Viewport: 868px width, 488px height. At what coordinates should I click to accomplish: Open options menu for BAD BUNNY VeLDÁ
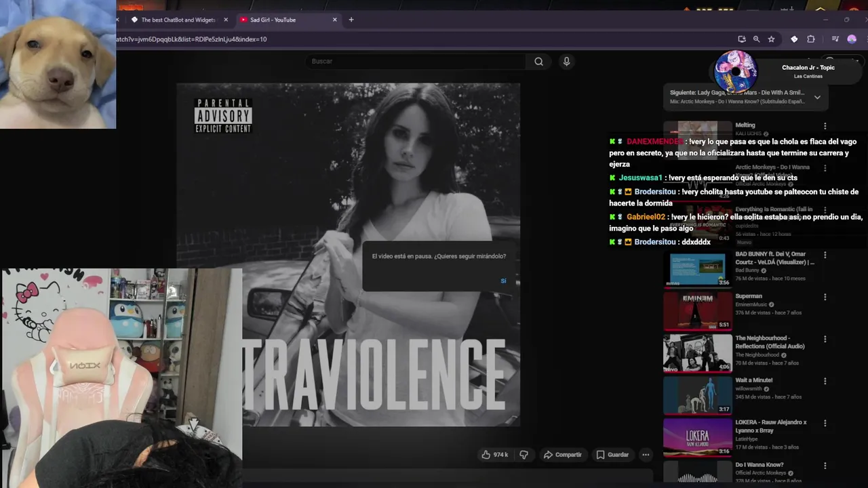[x=825, y=255]
